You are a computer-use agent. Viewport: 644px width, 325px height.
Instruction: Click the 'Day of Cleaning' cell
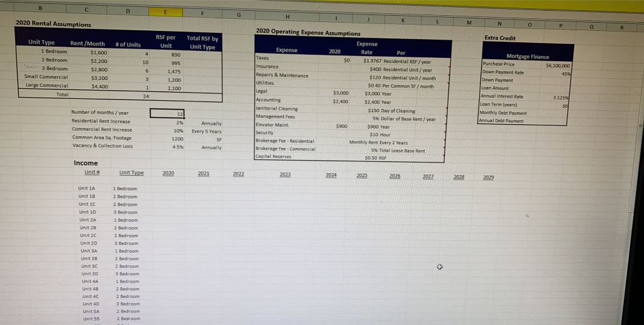pyautogui.click(x=398, y=111)
